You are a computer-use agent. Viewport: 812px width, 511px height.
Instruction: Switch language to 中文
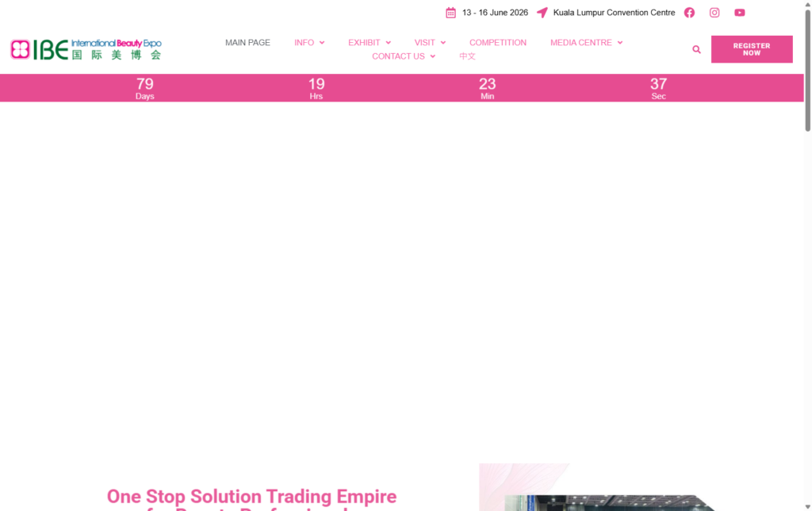tap(467, 56)
